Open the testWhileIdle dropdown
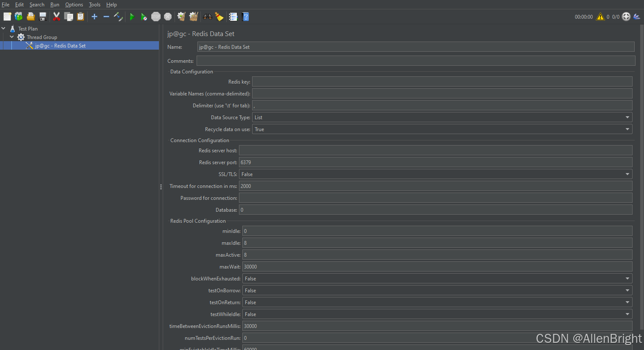Viewport: 644px width, 350px height. 437,314
